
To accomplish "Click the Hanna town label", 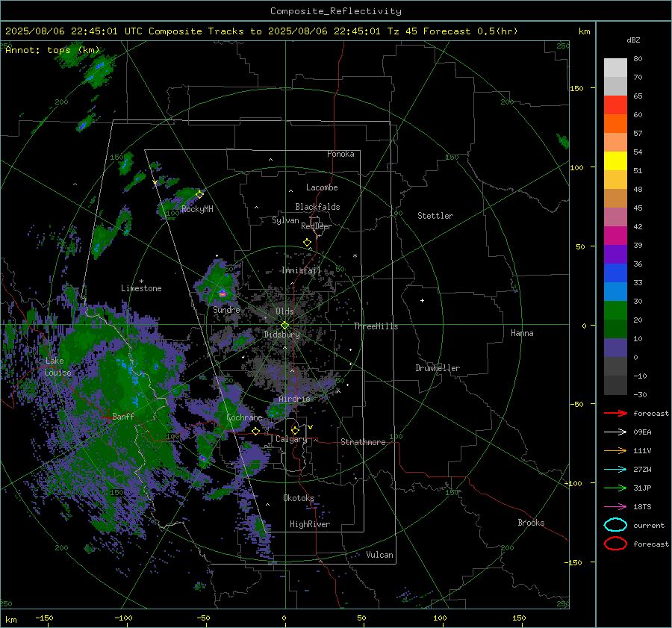I will (x=522, y=333).
